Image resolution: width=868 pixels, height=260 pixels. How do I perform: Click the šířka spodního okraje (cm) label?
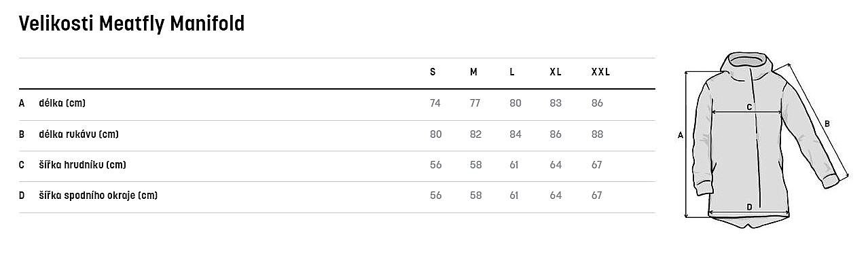(x=98, y=196)
